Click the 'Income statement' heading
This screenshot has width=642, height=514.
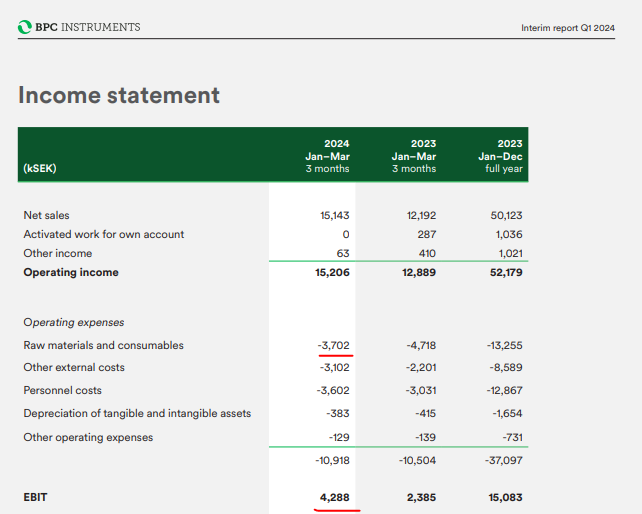pyautogui.click(x=119, y=95)
